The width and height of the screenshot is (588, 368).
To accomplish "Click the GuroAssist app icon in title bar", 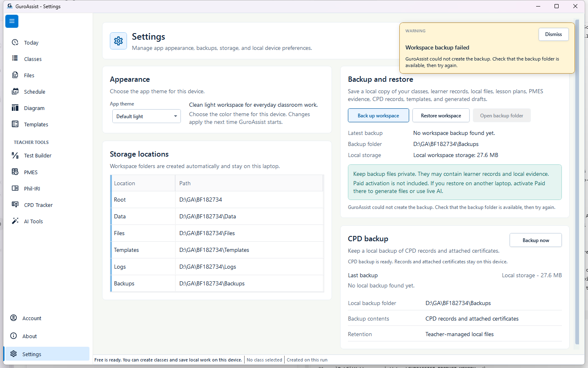I will pyautogui.click(x=10, y=6).
